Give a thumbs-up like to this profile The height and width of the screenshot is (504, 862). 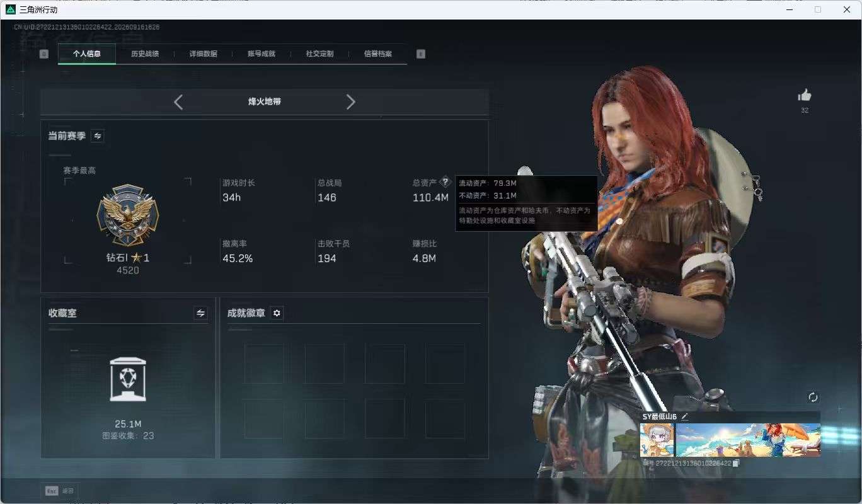click(x=805, y=95)
